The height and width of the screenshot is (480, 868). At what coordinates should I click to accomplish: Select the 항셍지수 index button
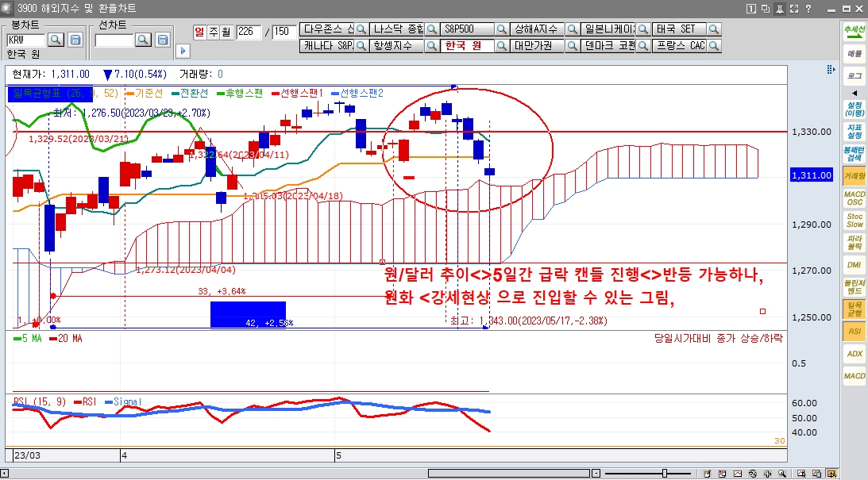click(x=398, y=46)
